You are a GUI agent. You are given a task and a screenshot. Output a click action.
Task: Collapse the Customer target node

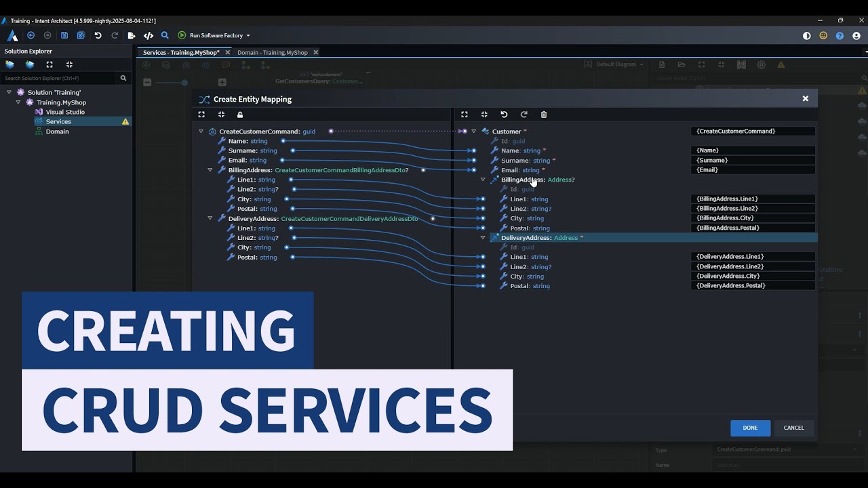point(473,131)
